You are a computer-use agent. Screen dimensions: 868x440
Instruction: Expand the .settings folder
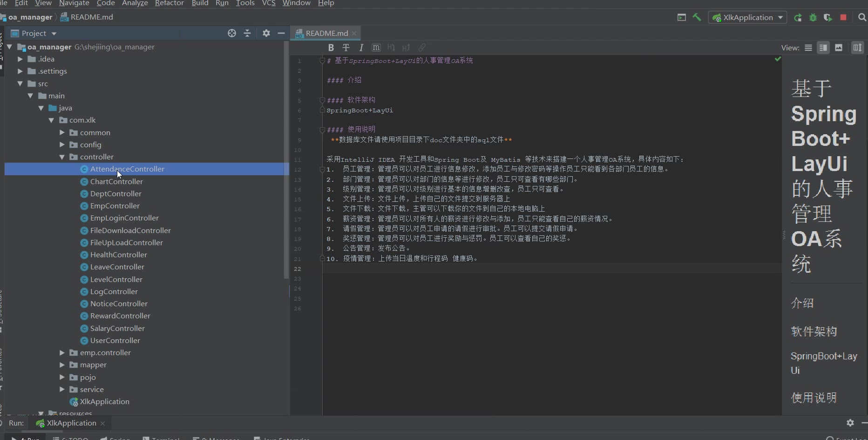(x=20, y=71)
